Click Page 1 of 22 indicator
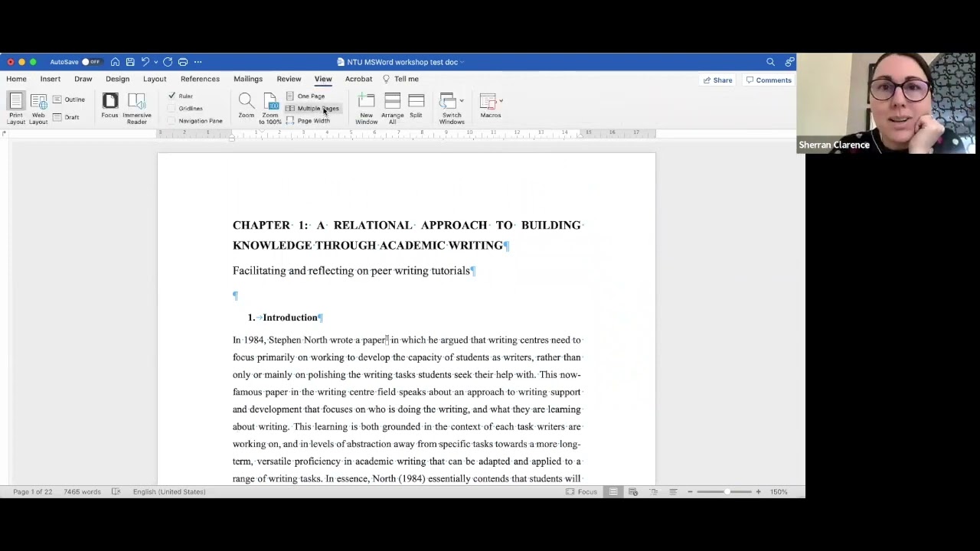The height and width of the screenshot is (551, 980). (32, 492)
